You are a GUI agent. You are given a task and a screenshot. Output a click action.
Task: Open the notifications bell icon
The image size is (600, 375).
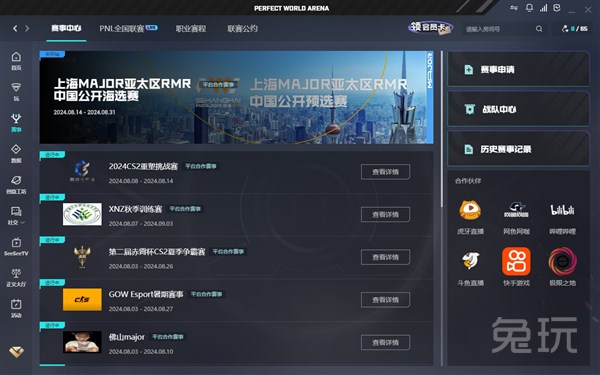pos(529,8)
